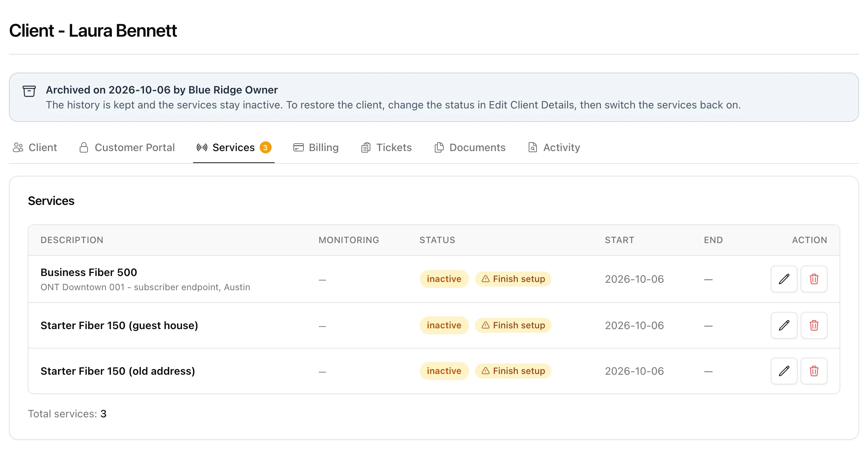Screen dimensions: 868x451
Task: Click the Services count badge 3
Action: (265, 147)
